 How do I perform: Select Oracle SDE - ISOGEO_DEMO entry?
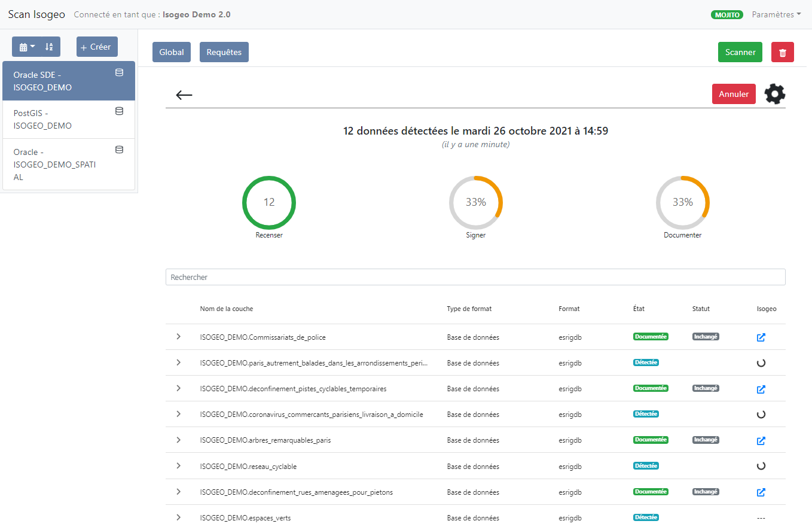tap(69, 81)
